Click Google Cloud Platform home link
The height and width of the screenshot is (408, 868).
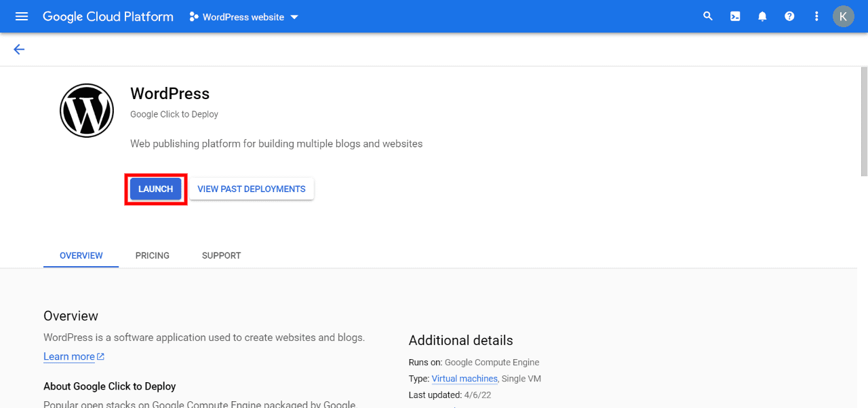click(x=108, y=16)
